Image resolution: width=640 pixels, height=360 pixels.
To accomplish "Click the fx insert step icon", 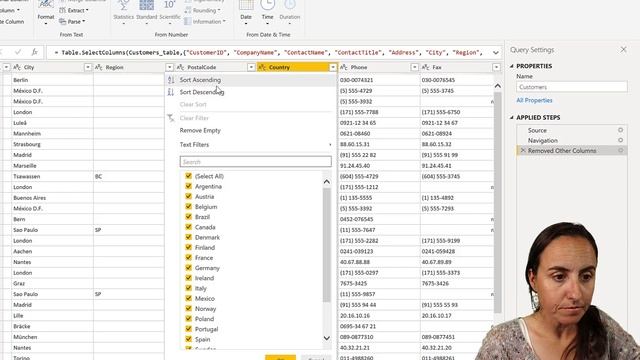I will coord(35,52).
